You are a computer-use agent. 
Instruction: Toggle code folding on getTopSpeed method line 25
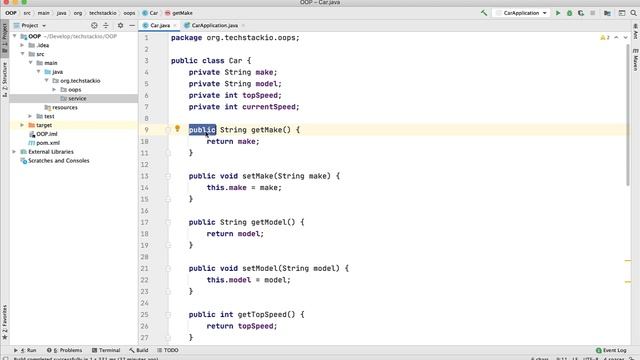tap(168, 315)
